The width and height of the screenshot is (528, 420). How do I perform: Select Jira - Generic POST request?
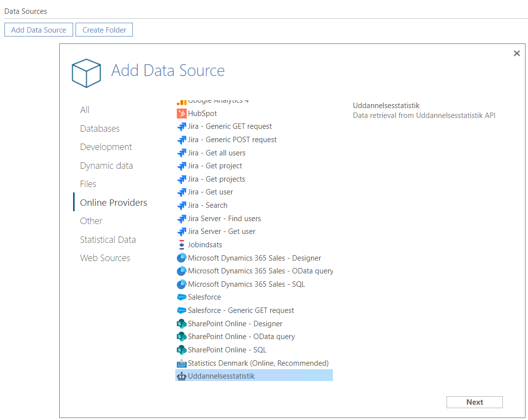click(232, 140)
